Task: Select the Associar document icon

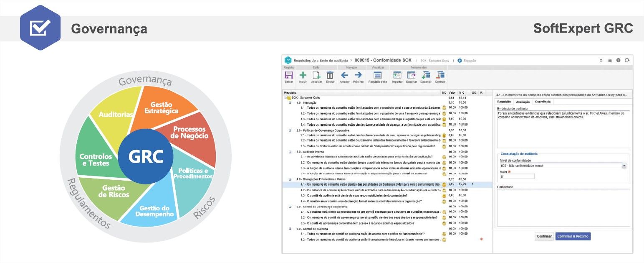Action: pyautogui.click(x=317, y=75)
